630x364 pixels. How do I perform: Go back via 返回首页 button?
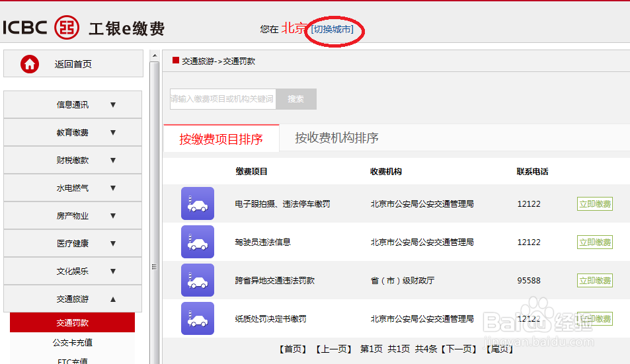[73, 63]
